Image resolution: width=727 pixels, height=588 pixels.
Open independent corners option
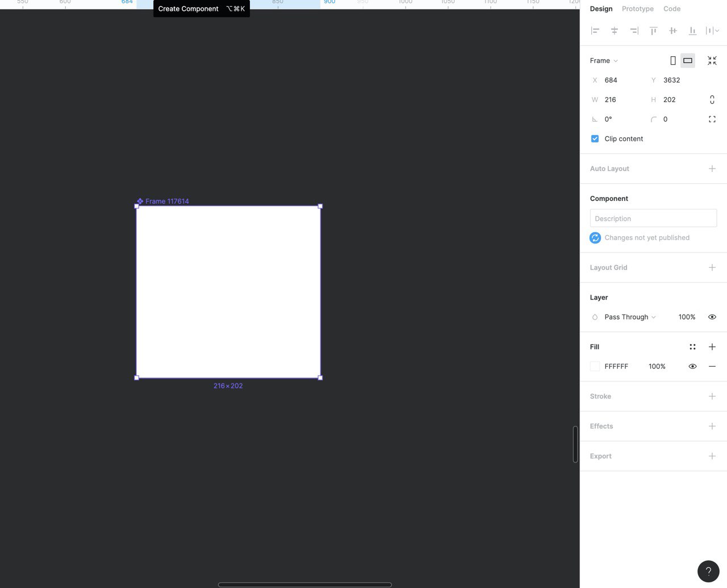pos(712,119)
